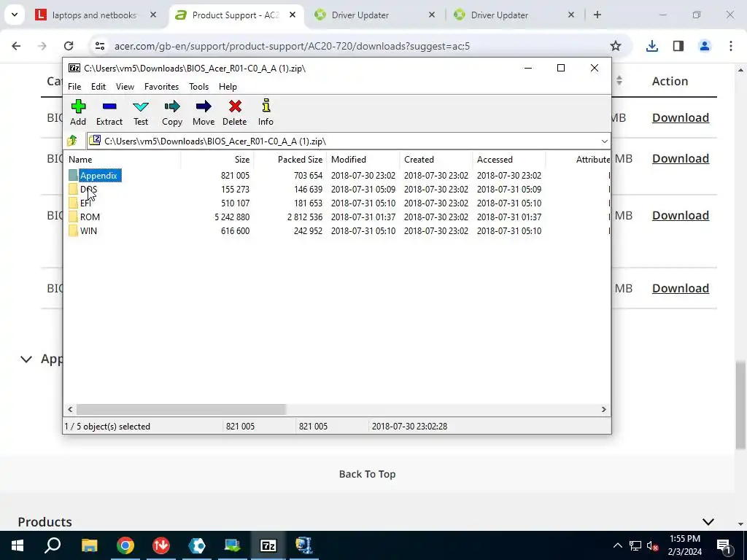This screenshot has width=747, height=560.
Task: Open the Tools menu
Action: click(198, 87)
